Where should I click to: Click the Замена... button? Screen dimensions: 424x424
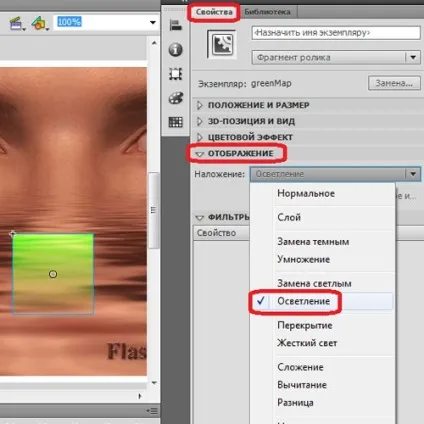coord(394,83)
